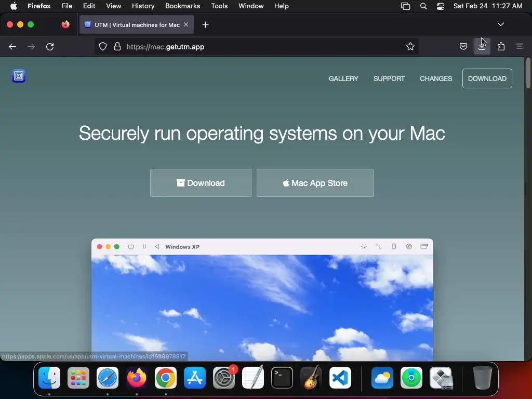
Task: Click the padlock site security icon
Action: coord(117,46)
